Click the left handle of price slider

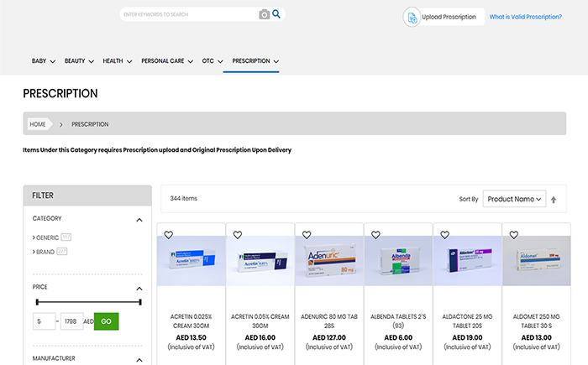tap(37, 302)
